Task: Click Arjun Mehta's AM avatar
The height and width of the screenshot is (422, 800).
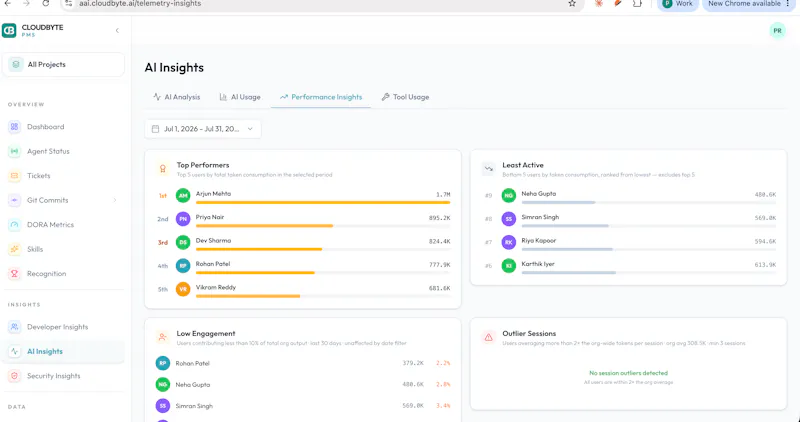Action: 183,195
